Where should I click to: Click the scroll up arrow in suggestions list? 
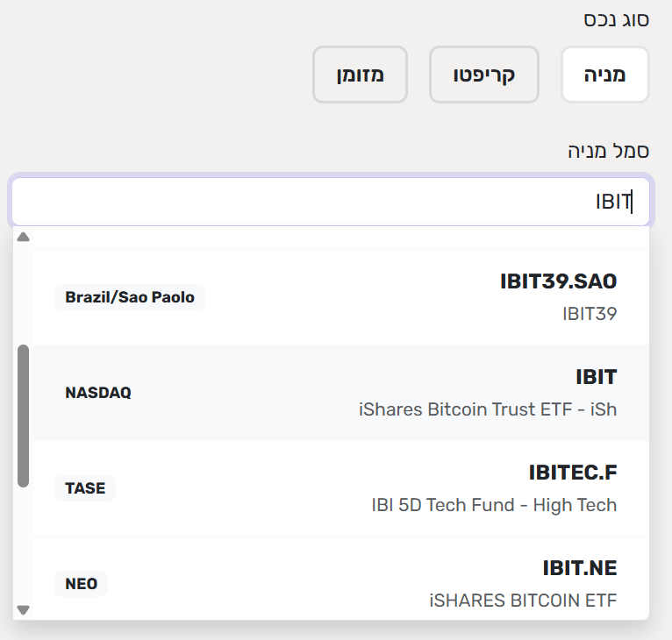24,237
